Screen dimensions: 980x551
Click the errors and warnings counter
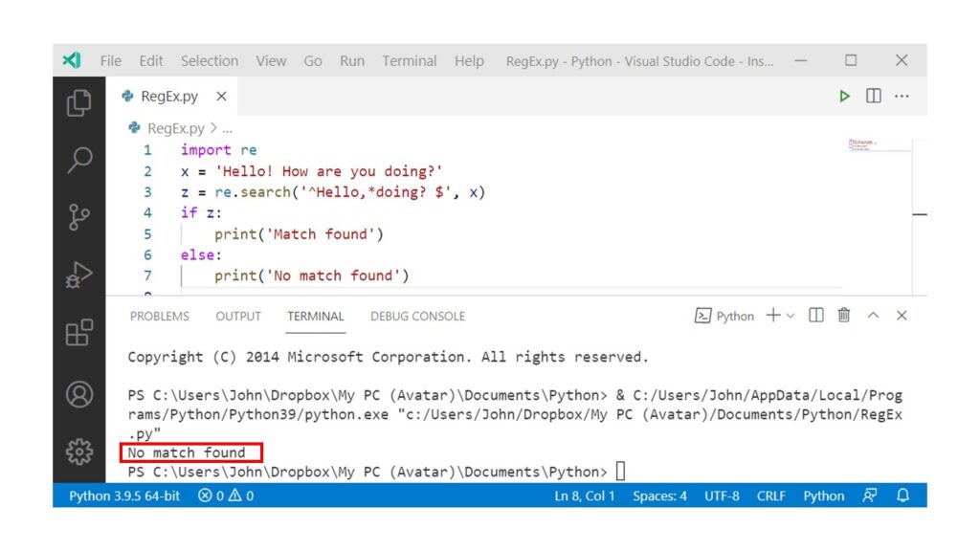click(228, 496)
